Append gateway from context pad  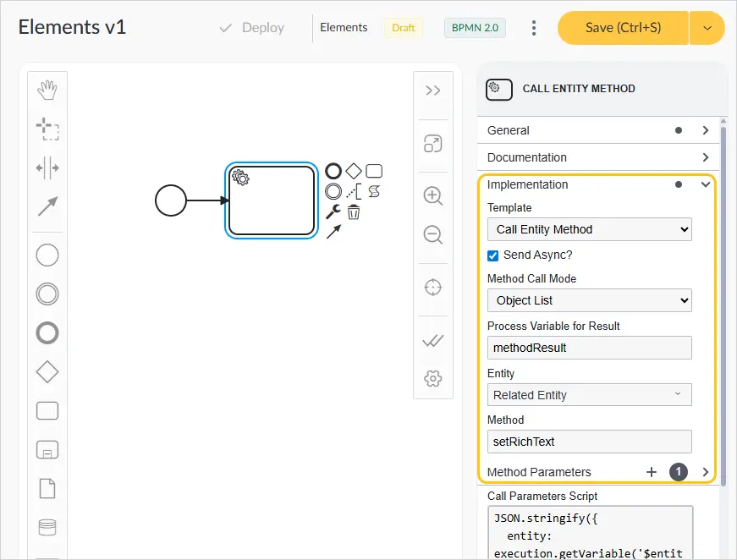354,171
